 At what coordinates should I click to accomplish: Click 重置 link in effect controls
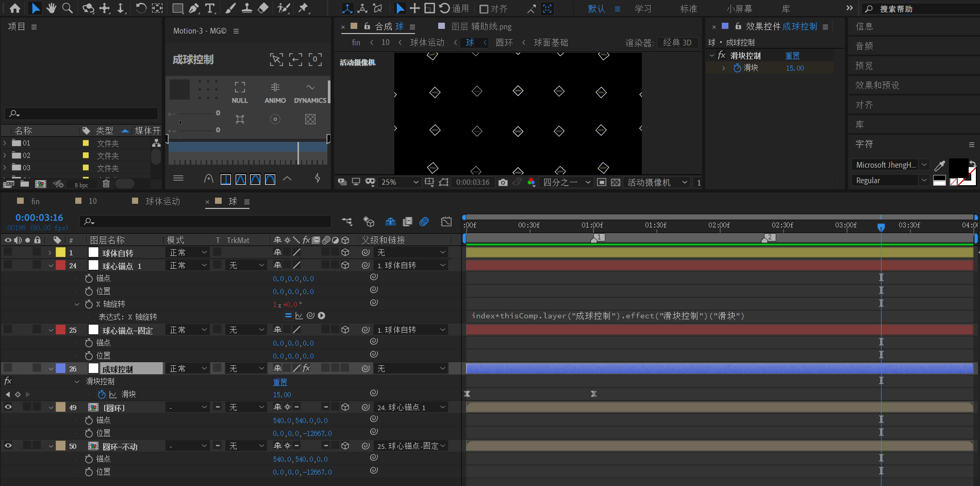(x=792, y=56)
